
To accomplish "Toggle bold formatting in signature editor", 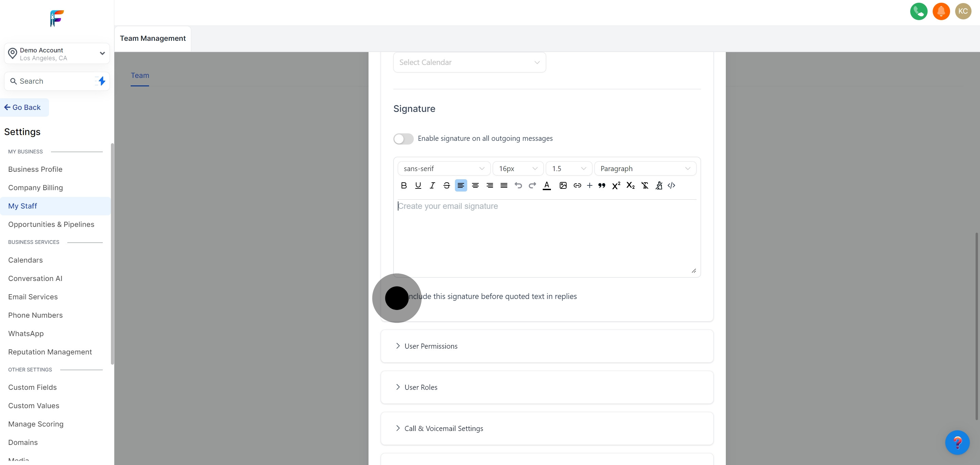I will (404, 185).
